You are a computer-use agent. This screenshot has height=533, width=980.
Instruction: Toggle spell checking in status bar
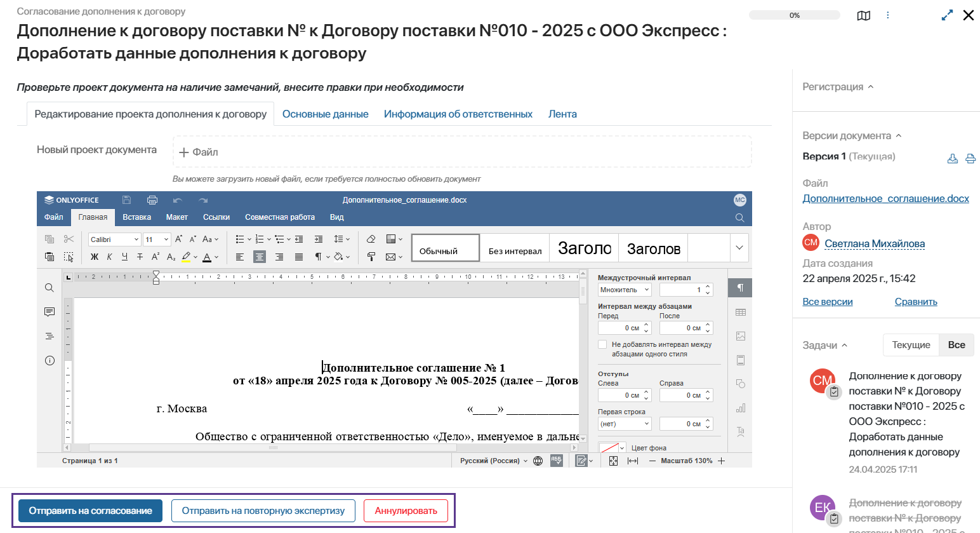pyautogui.click(x=556, y=461)
